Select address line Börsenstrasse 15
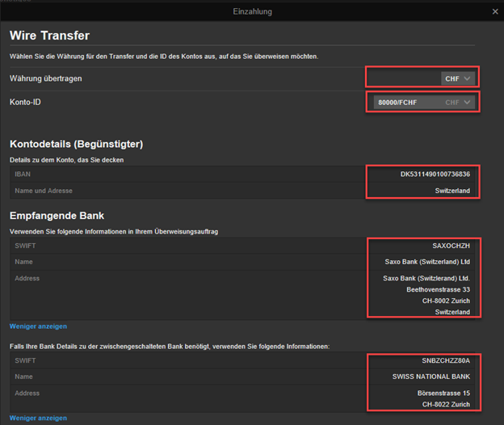The width and height of the screenshot is (504, 425). coord(443,393)
